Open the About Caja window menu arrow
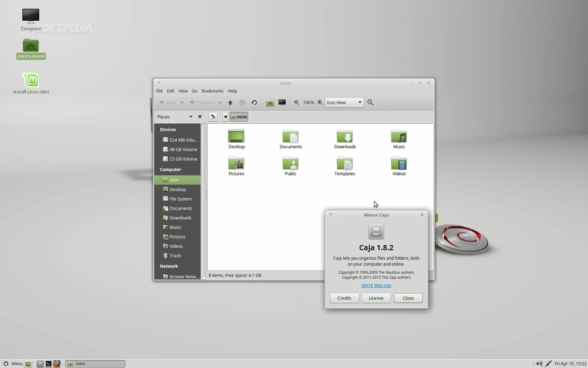The height and width of the screenshot is (368, 588). tap(330, 214)
